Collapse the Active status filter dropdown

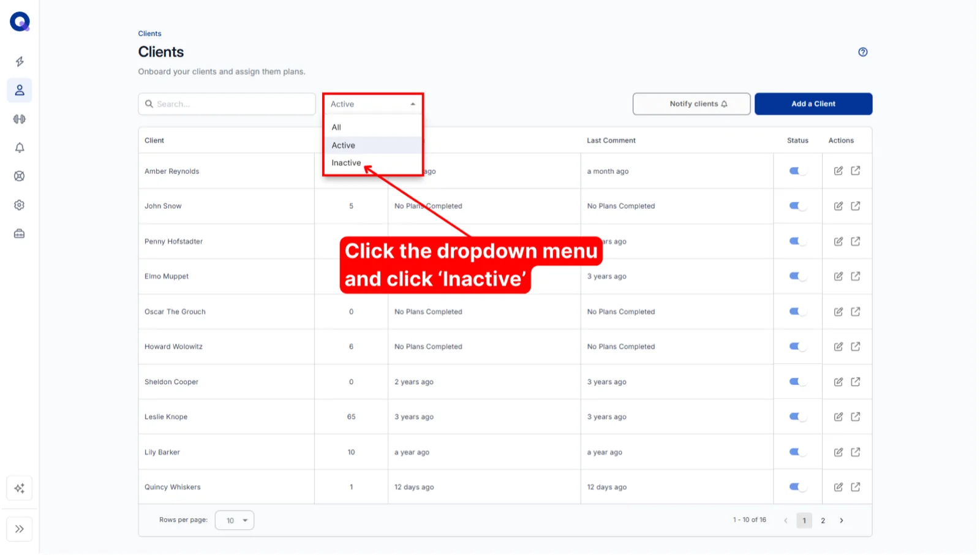373,104
